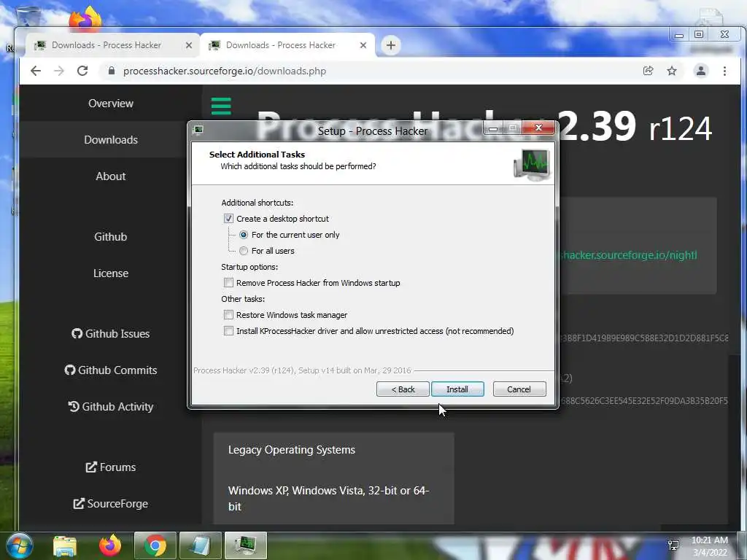Enable Install KProcessHacker driver option
Screen dimensions: 747x560
(228, 331)
